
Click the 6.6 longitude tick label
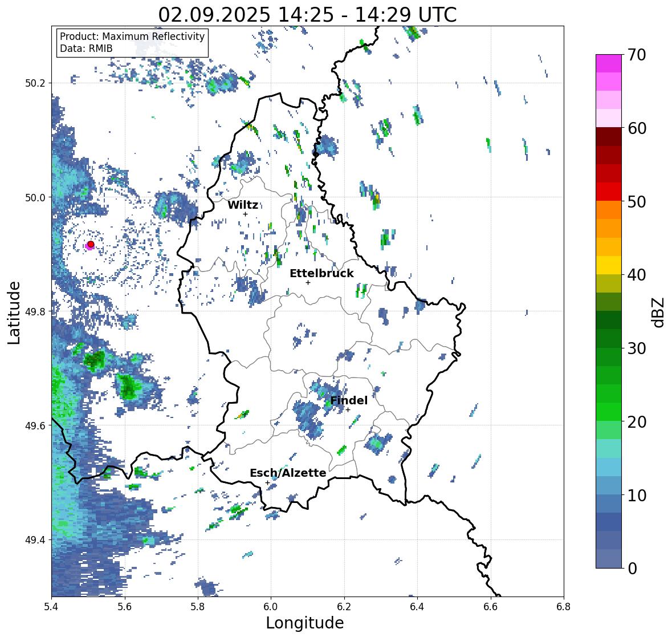(x=490, y=607)
